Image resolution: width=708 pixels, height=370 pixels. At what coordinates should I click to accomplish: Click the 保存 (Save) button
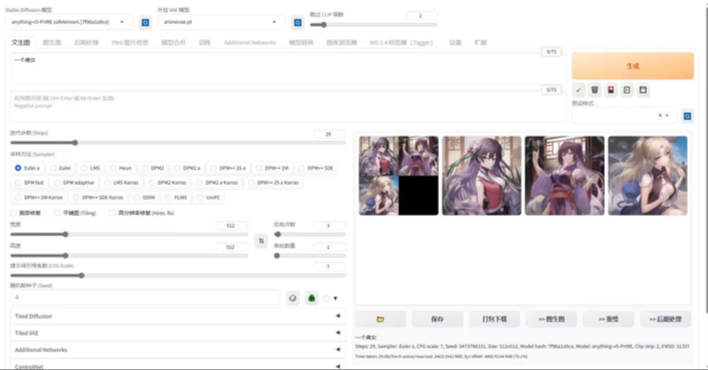[x=437, y=319]
